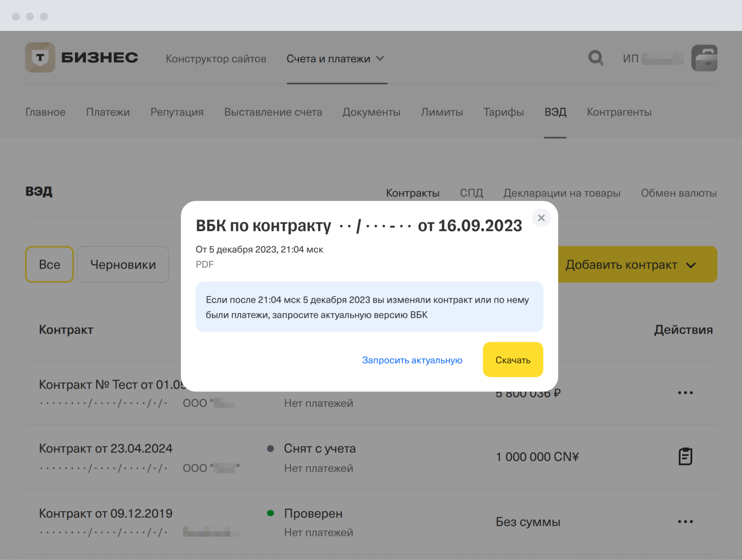The image size is (742, 560).
Task: Expand the Счета и платежи menu
Action: pos(335,58)
